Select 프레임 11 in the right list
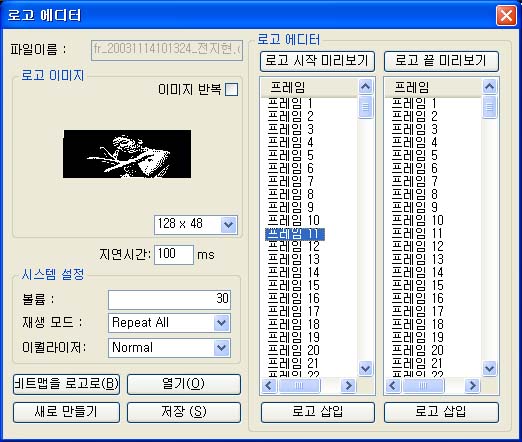The image size is (522, 442). coord(418,233)
